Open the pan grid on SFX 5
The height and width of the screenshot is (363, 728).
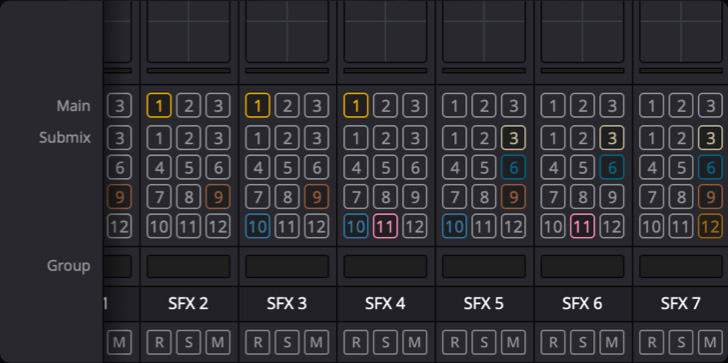tap(484, 31)
